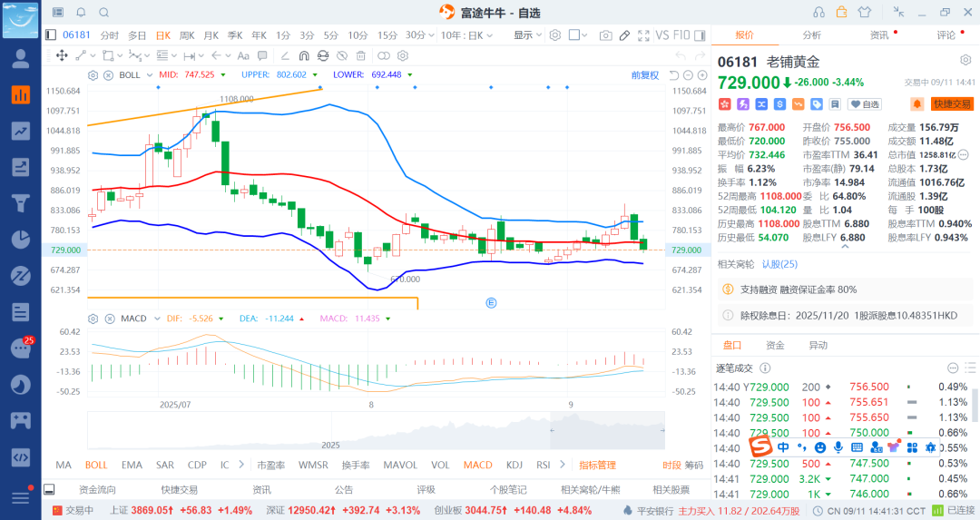Viewport: 980px width, 520px height.
Task: Open the 10年:日K range dropdown
Action: click(x=466, y=35)
